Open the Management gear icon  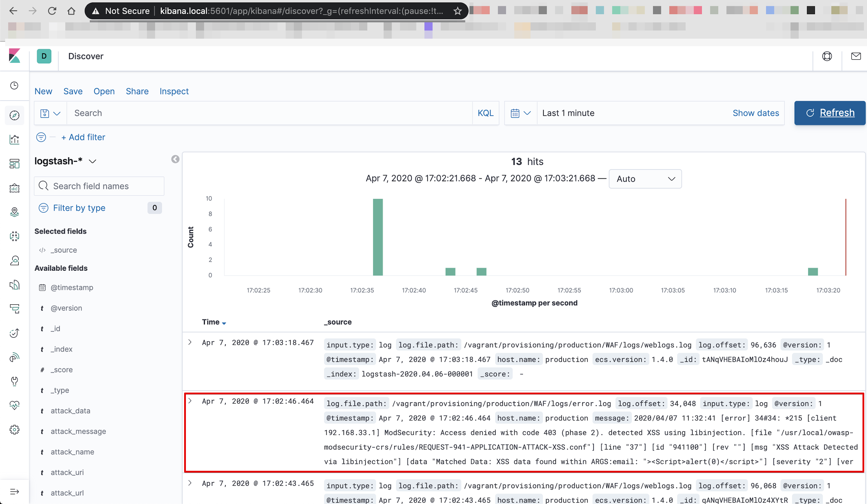pos(14,429)
